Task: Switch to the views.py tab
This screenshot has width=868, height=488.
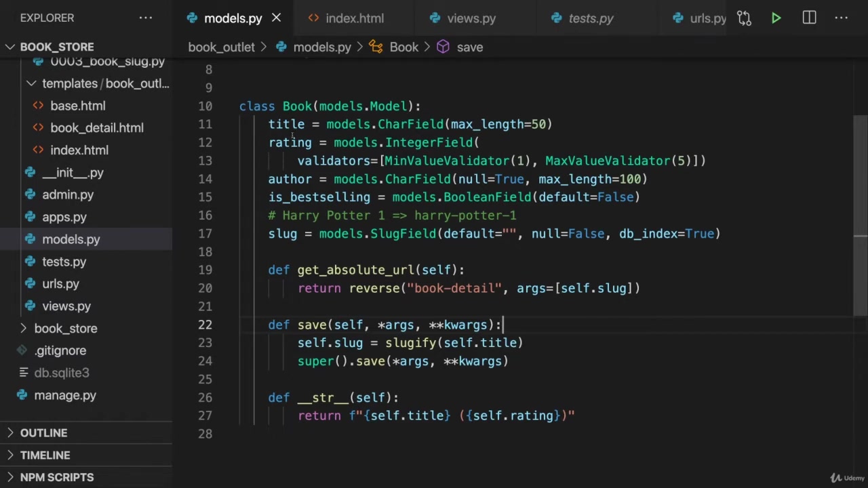Action: click(x=471, y=18)
